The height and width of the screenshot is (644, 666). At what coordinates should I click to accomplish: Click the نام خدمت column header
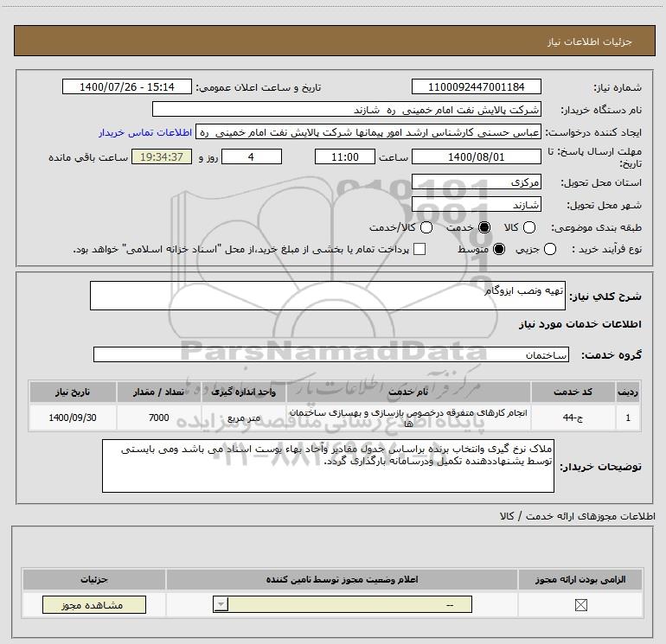(x=408, y=392)
